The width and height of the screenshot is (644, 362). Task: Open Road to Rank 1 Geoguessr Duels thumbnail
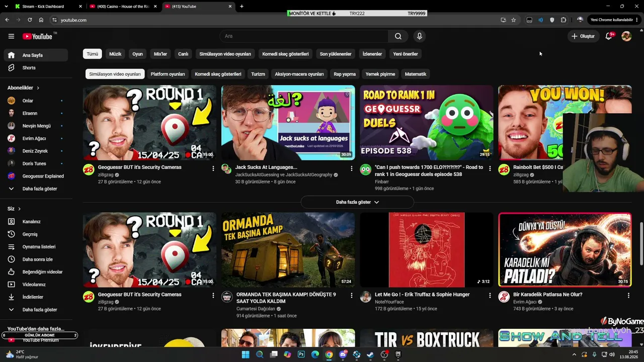[x=427, y=123]
